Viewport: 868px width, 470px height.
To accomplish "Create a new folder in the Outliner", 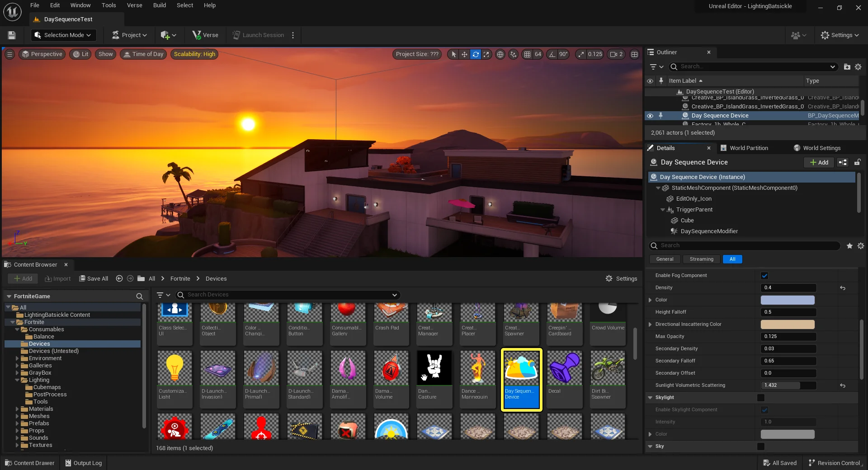I will (x=847, y=67).
